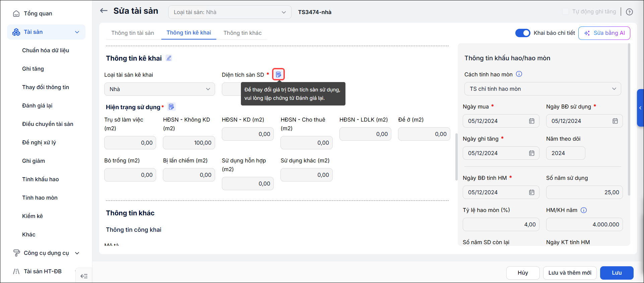Click the HĐSN - Cho thuê (m2) field
Viewport: 644px width, 283px height.
tap(306, 143)
